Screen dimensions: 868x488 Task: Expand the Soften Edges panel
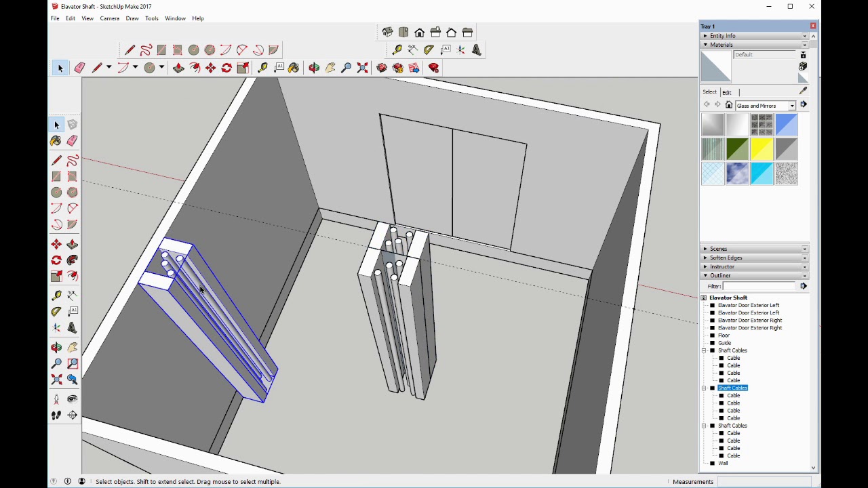coord(705,258)
